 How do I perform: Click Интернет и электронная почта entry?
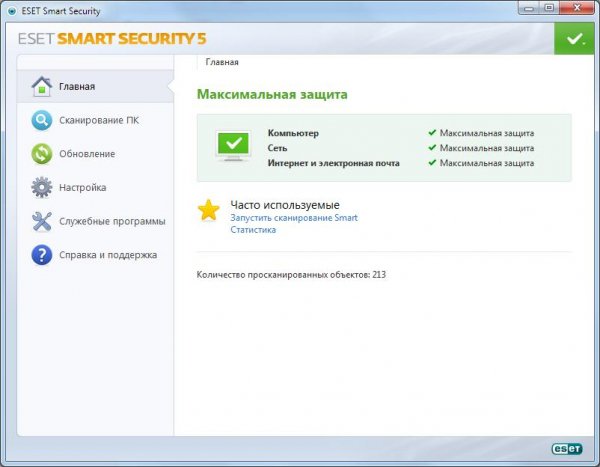334,163
